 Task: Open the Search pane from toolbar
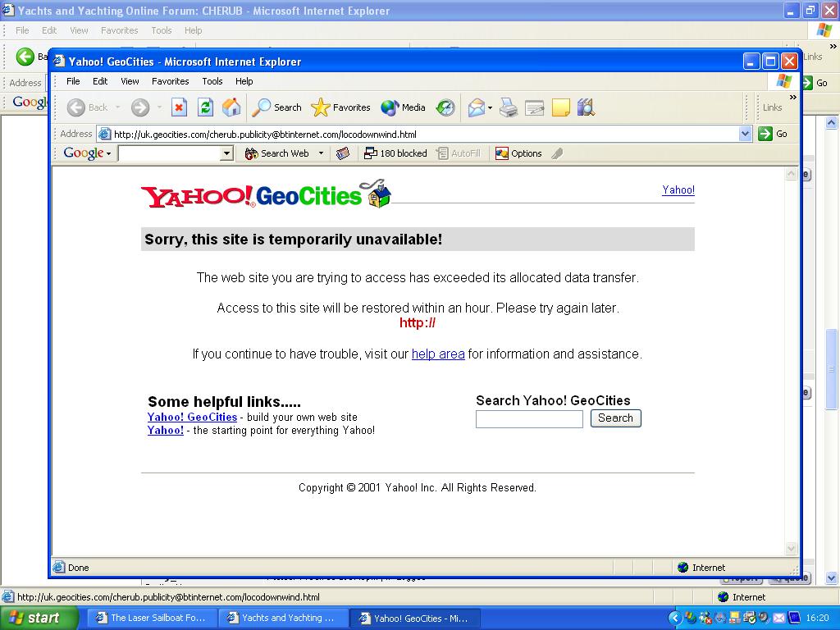(276, 107)
